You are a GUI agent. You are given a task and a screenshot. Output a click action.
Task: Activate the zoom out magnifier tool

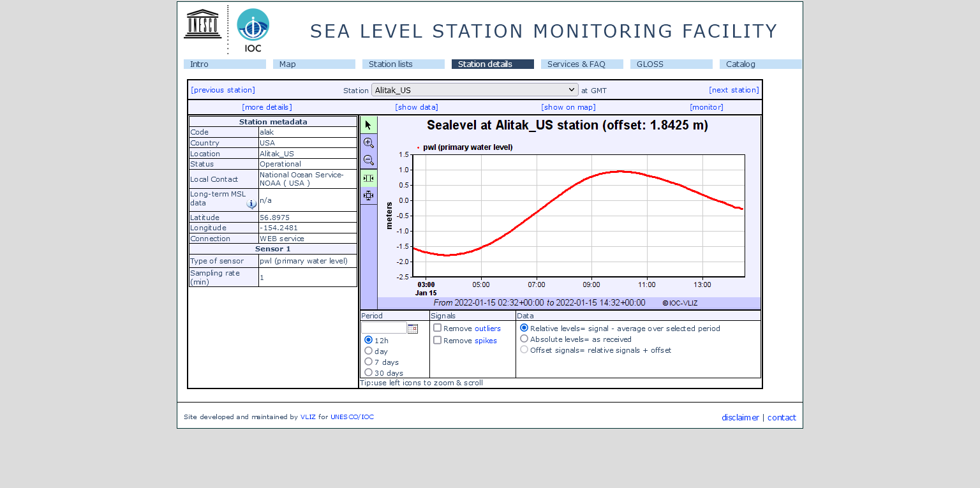(x=369, y=160)
